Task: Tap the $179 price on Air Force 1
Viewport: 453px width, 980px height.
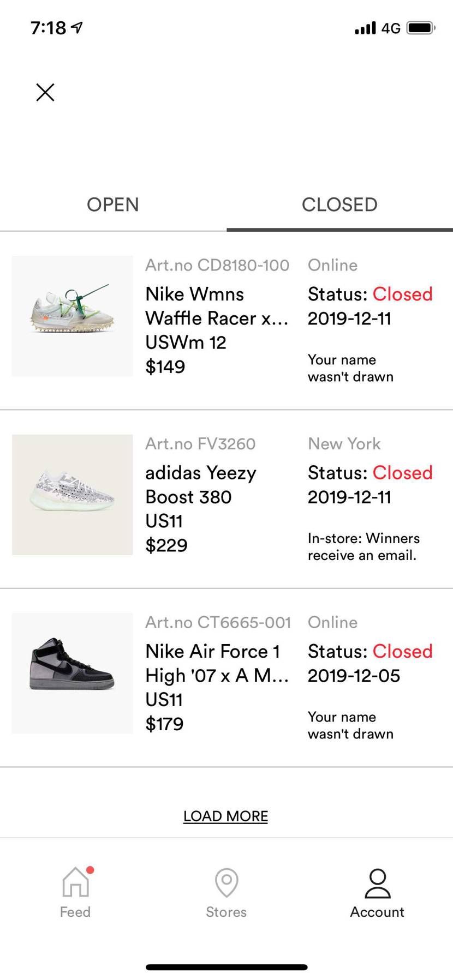Action: coord(164,724)
